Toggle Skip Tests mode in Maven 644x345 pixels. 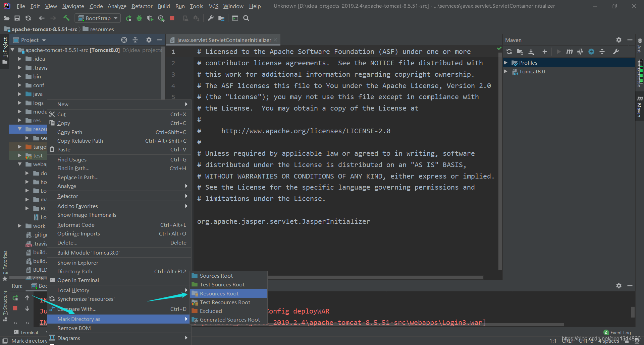click(x=591, y=52)
